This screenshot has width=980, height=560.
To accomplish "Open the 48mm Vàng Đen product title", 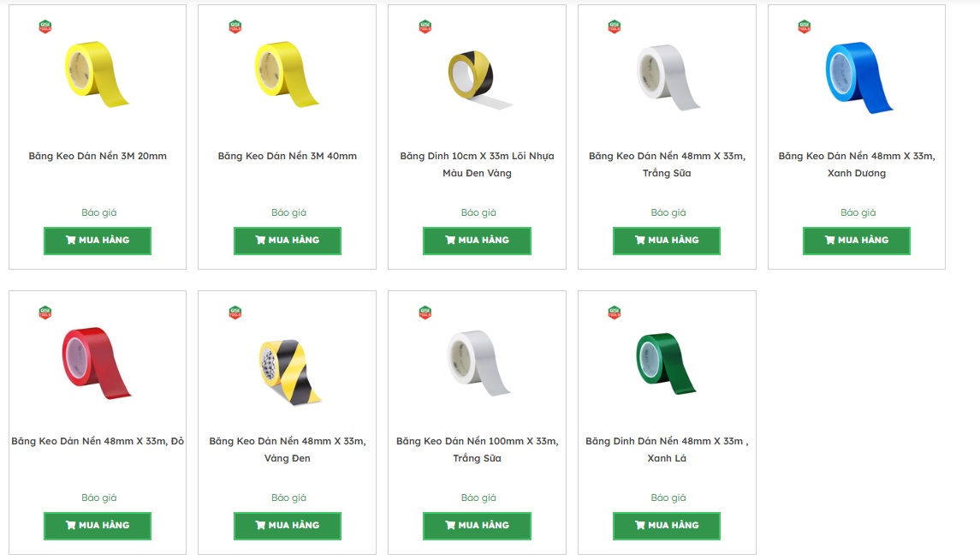I will click(x=288, y=450).
